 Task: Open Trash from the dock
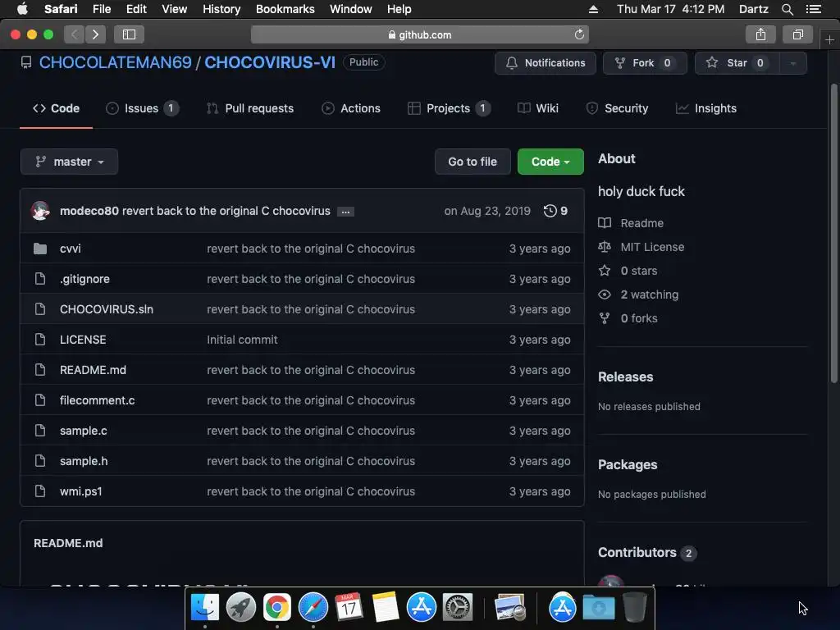coord(635,608)
